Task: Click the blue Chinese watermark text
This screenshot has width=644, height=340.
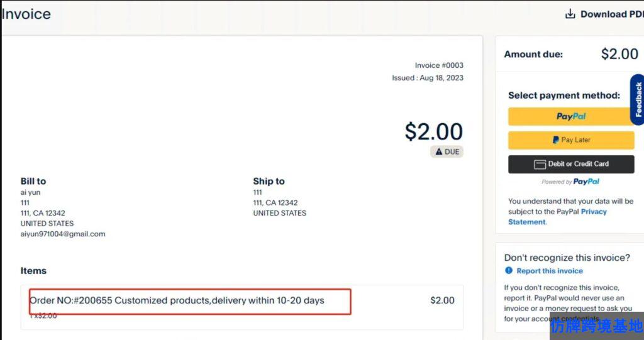Action: [596, 326]
